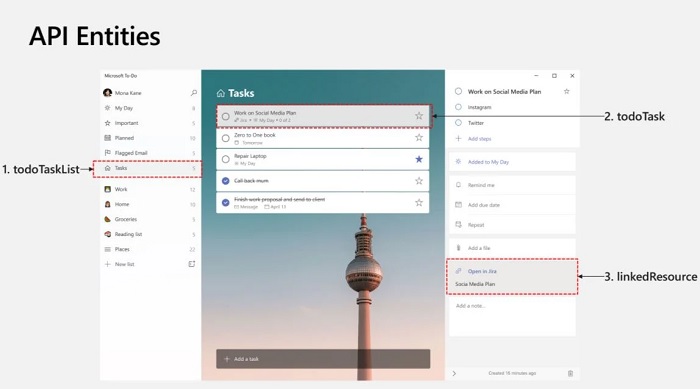Viewport: 700px width, 389px height.
Task: Tick the Twitter step circle
Action: (x=458, y=122)
